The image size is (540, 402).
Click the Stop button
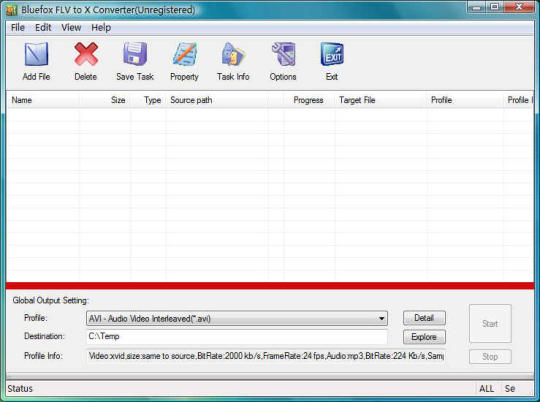point(490,357)
